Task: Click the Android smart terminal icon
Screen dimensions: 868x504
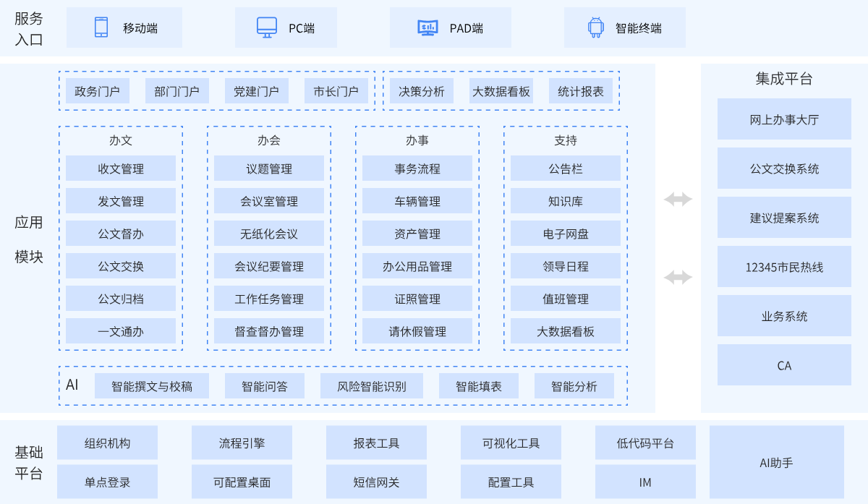Action: point(595,27)
